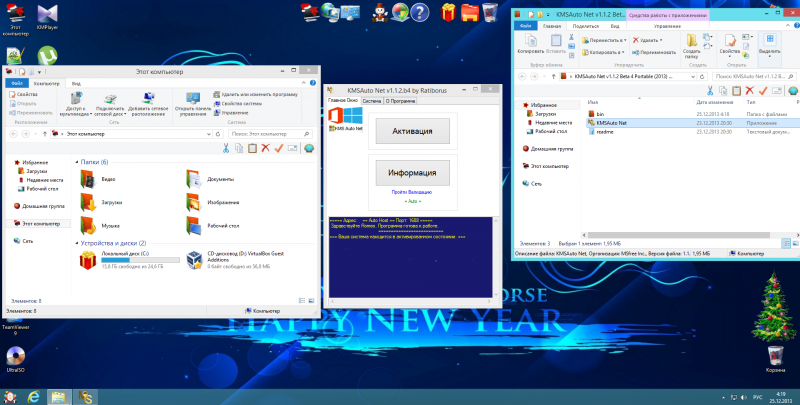Click clipboard paste icon in Этот компьютер toolbar
The image size is (800, 405).
pyautogui.click(x=252, y=148)
